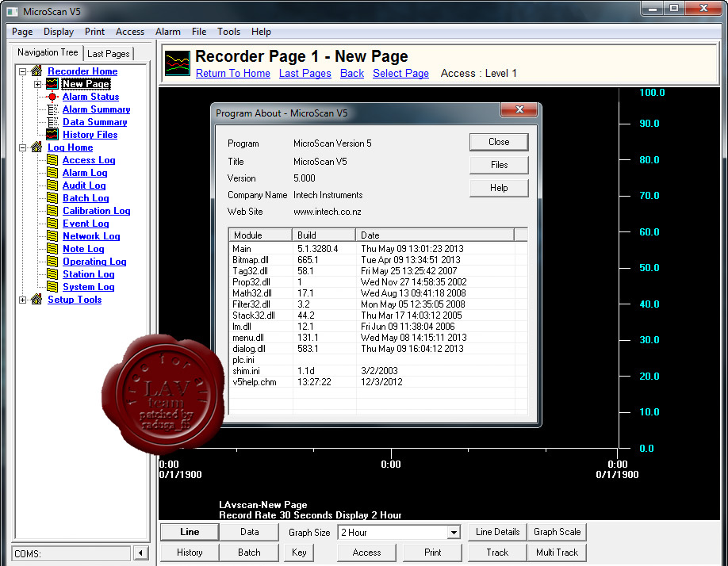Close the Program About dialog with X

pos(519,109)
